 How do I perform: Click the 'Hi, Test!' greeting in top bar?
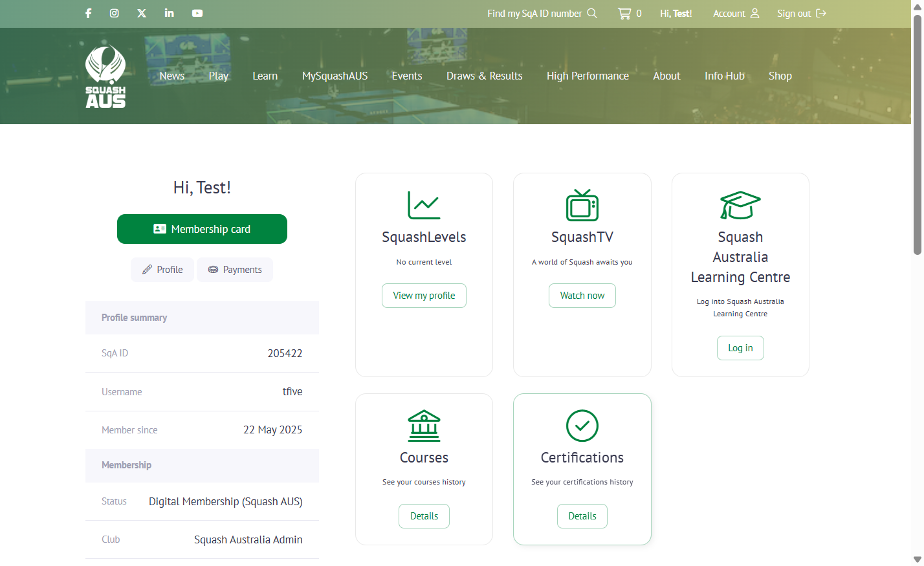pyautogui.click(x=676, y=13)
